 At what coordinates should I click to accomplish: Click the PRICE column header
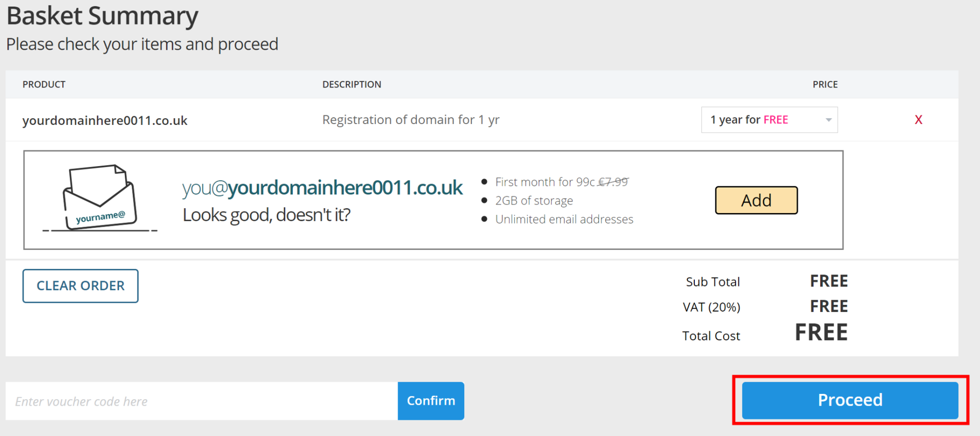pyautogui.click(x=825, y=84)
